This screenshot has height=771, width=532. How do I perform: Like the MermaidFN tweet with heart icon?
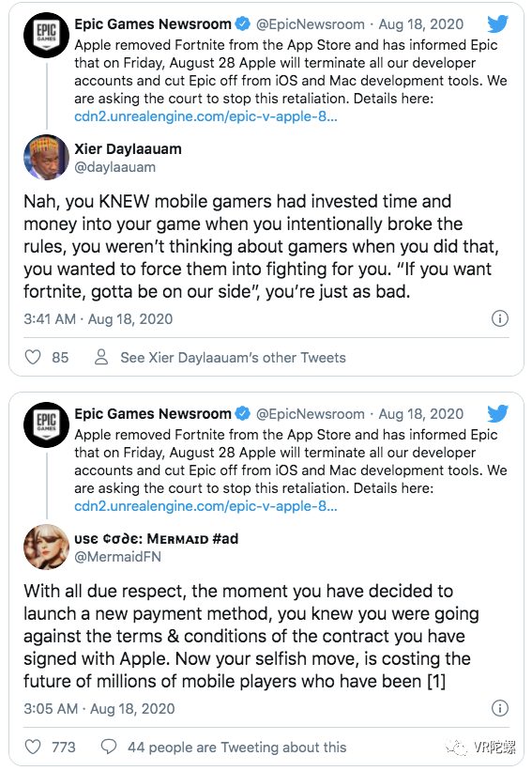(x=33, y=747)
